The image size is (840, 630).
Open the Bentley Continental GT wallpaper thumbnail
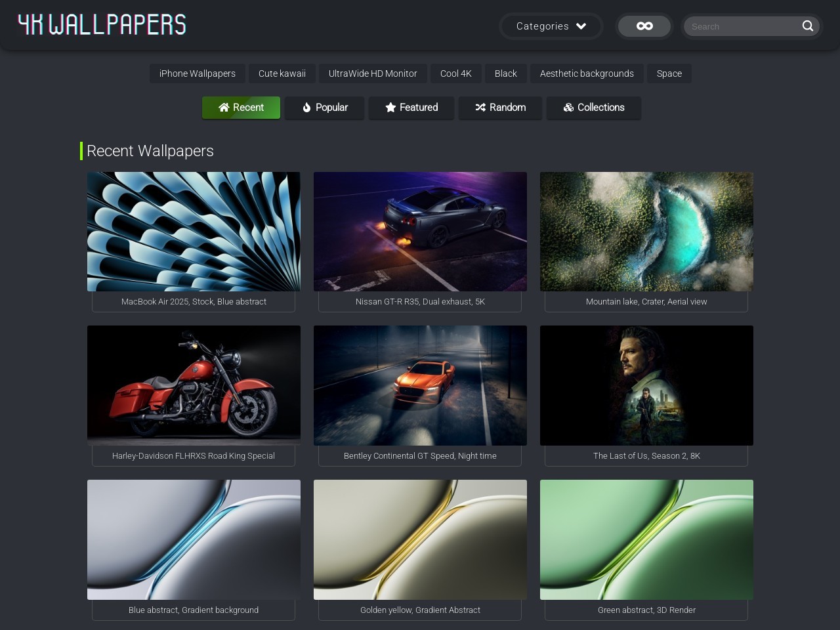tap(420, 386)
